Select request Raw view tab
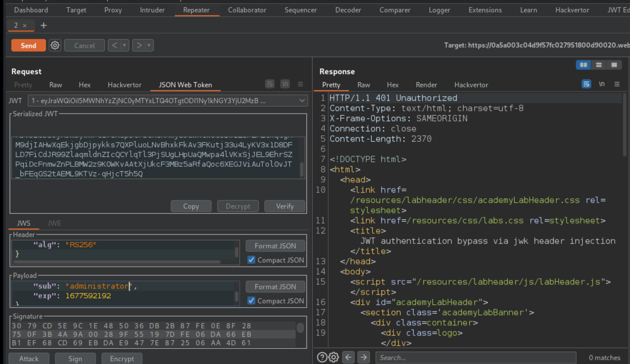This screenshot has width=630, height=364. (x=56, y=85)
